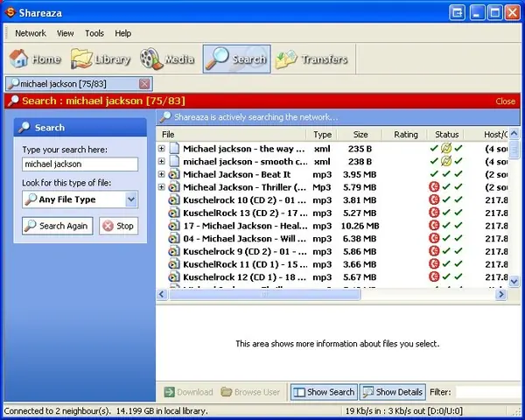Toggle the Show Search panel button

pyautogui.click(x=324, y=392)
